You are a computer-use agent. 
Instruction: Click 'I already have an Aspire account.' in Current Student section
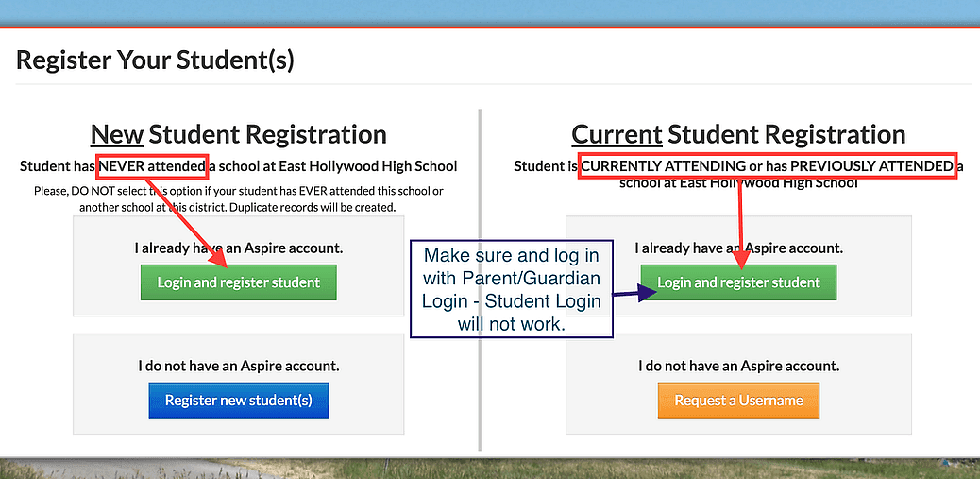pyautogui.click(x=738, y=248)
